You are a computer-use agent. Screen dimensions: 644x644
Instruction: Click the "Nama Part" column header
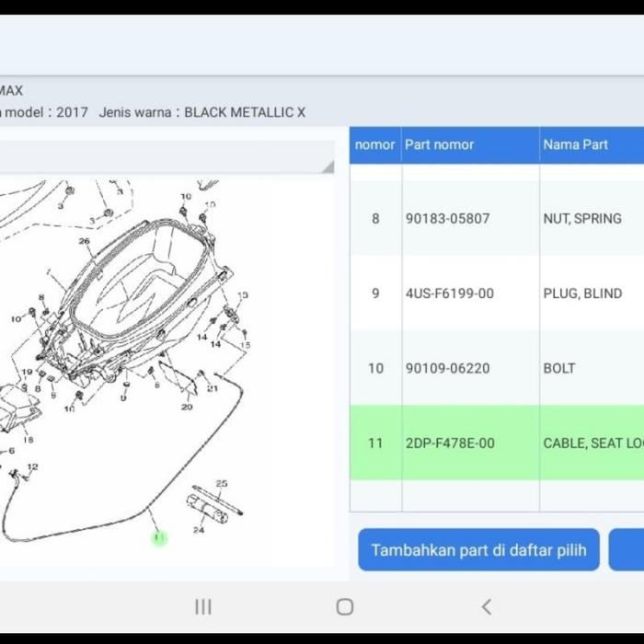(575, 144)
